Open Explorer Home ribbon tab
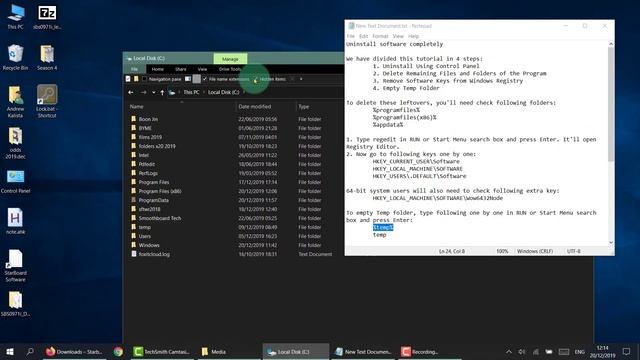640x360 pixels. point(158,69)
